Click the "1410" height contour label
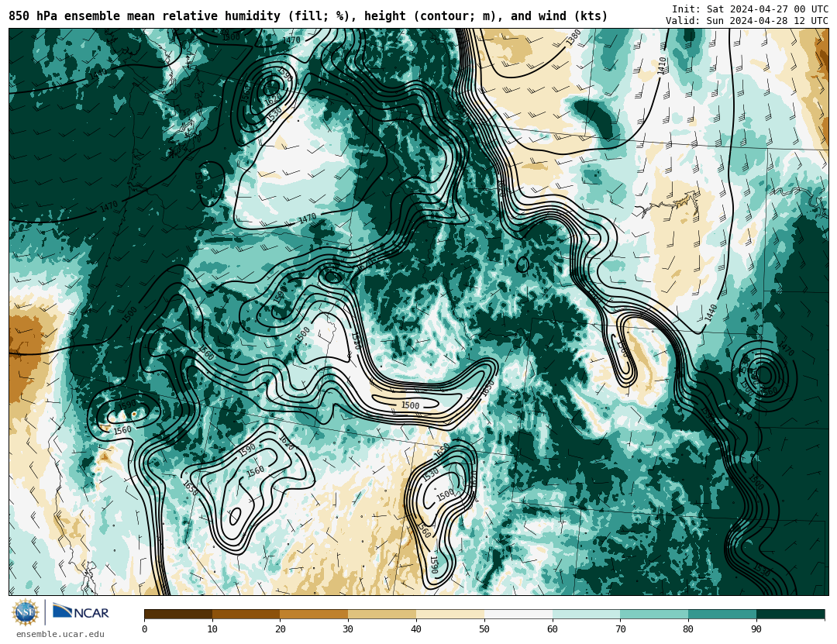Viewport: 837px width, 644px height. (662, 66)
